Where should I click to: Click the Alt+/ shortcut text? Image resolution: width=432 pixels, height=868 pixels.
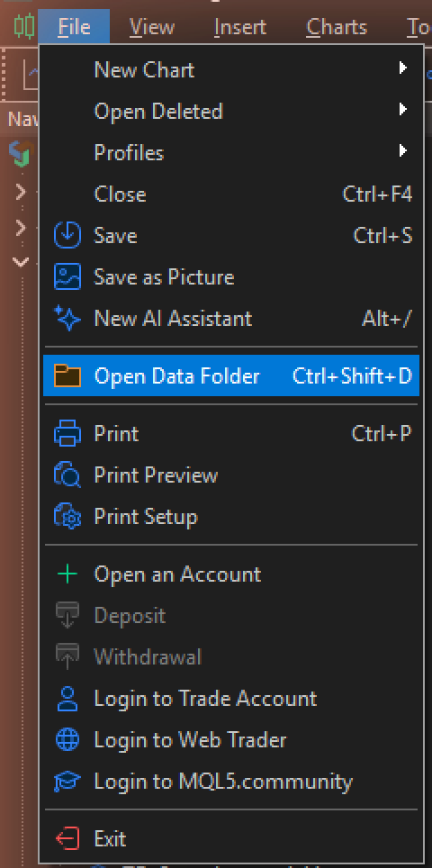(x=387, y=319)
